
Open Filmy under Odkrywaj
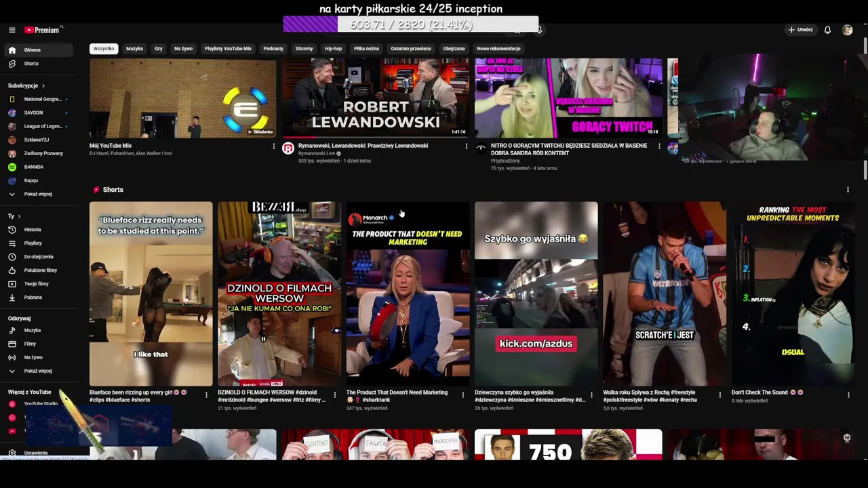click(x=40, y=344)
